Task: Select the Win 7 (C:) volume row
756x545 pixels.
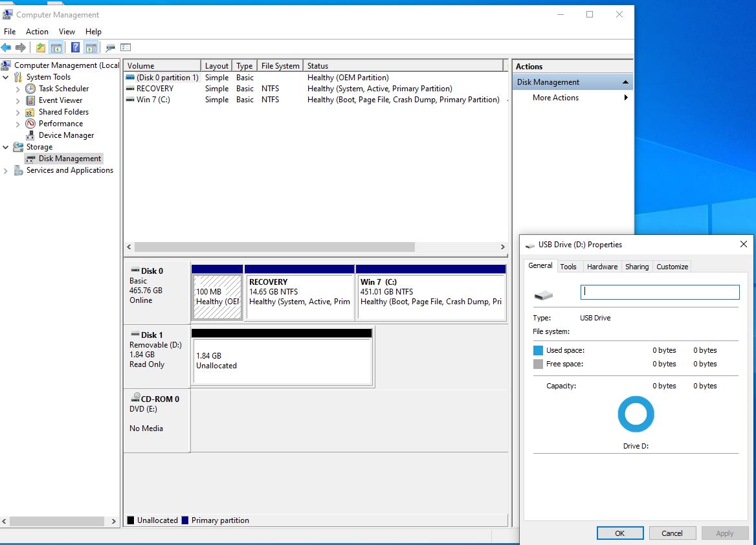Action: 316,99
